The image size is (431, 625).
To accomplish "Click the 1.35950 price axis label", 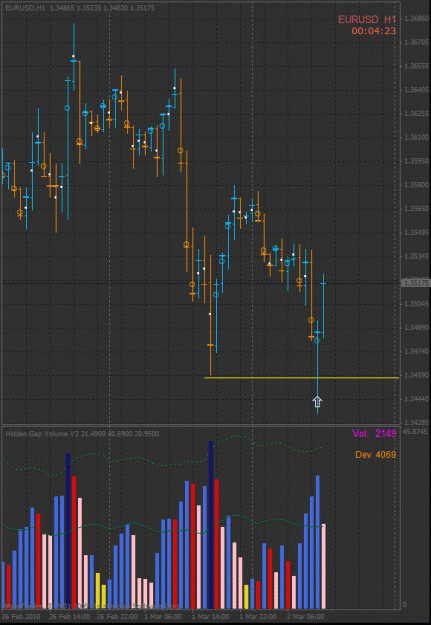I will pyautogui.click(x=416, y=161).
